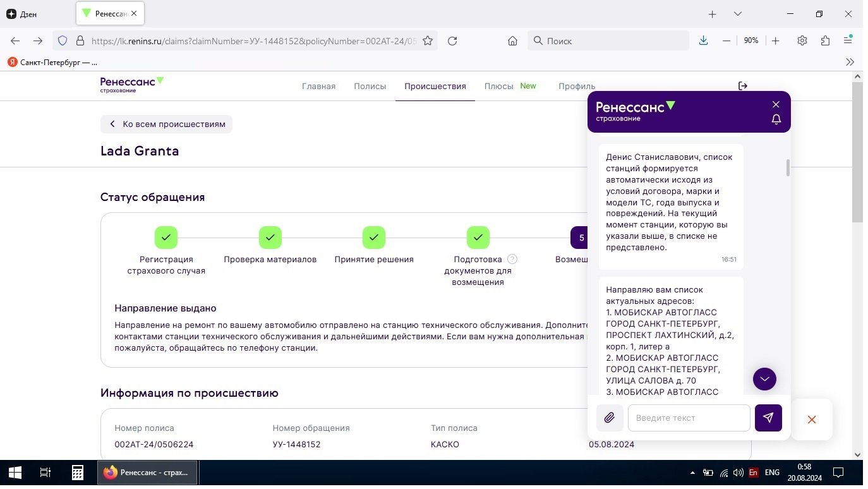Click the Введите текст chat input
The height and width of the screenshot is (489, 868).
689,418
